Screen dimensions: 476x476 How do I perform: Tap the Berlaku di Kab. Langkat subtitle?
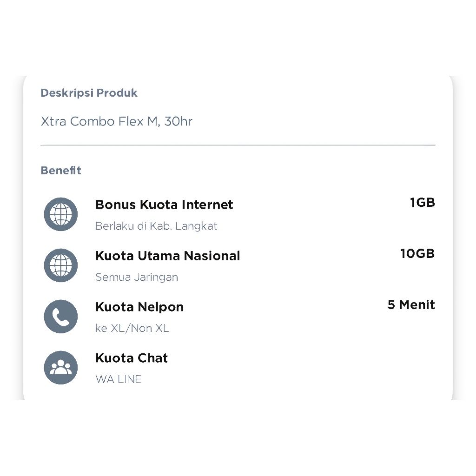coord(156,226)
